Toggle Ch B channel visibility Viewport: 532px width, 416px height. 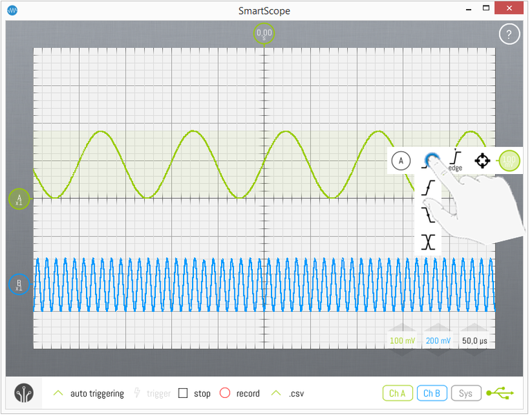pos(432,393)
